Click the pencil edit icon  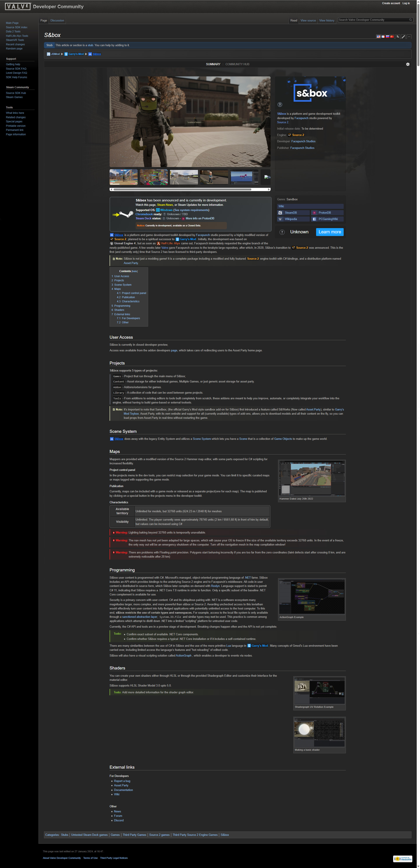[x=403, y=37]
